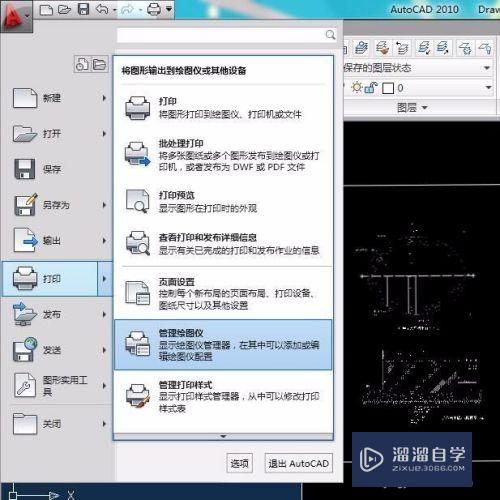Click the Redo arrow in quick access toolbar
The image size is (500, 500).
click(127, 10)
